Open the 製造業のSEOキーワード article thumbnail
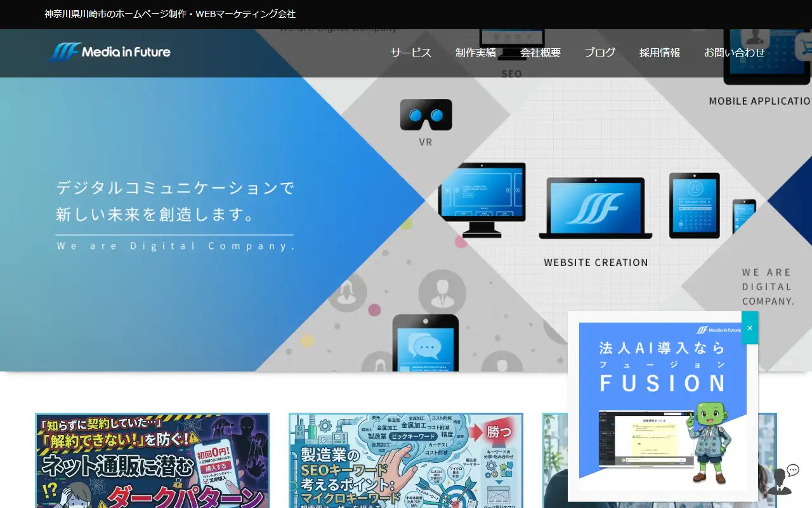This screenshot has width=812, height=508. tap(406, 461)
